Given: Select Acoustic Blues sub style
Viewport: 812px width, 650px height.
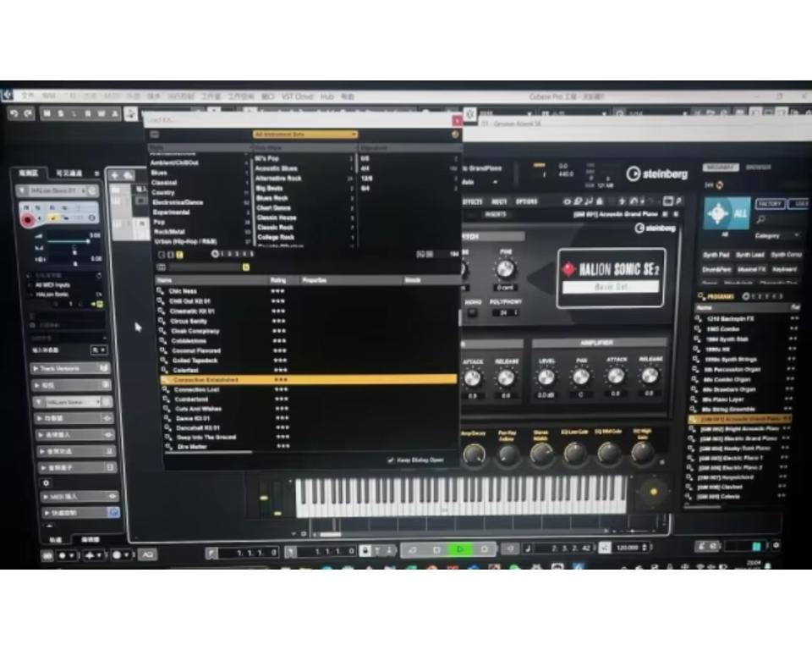Looking at the screenshot, I should [276, 168].
